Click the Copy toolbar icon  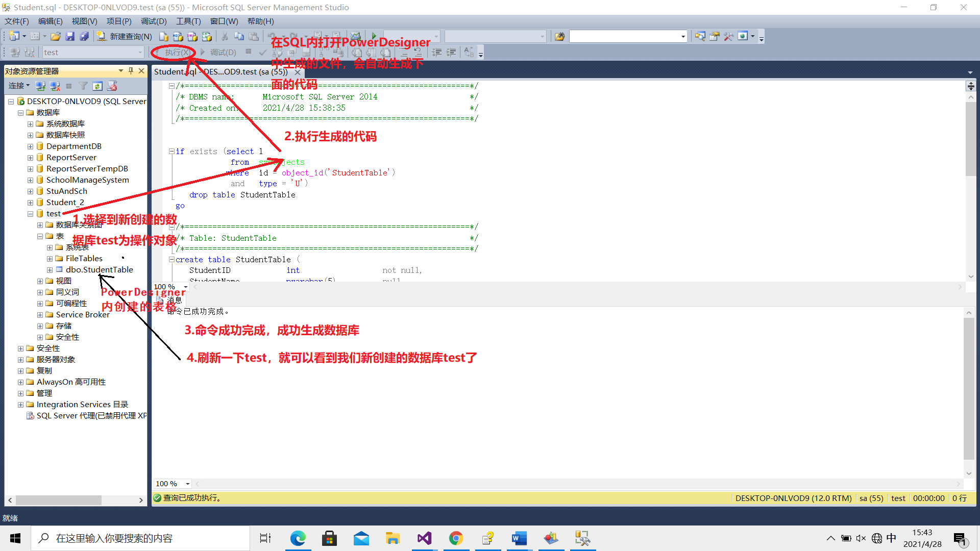click(x=239, y=36)
